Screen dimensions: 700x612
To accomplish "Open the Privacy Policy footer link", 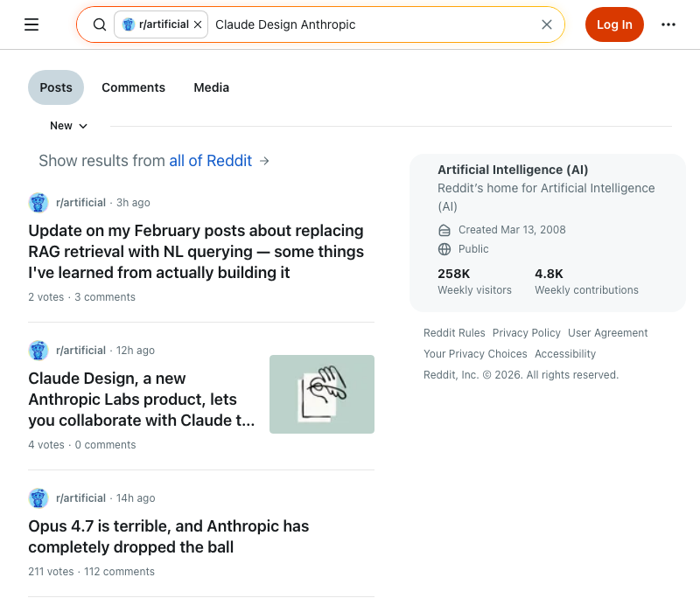I will coord(526,333).
